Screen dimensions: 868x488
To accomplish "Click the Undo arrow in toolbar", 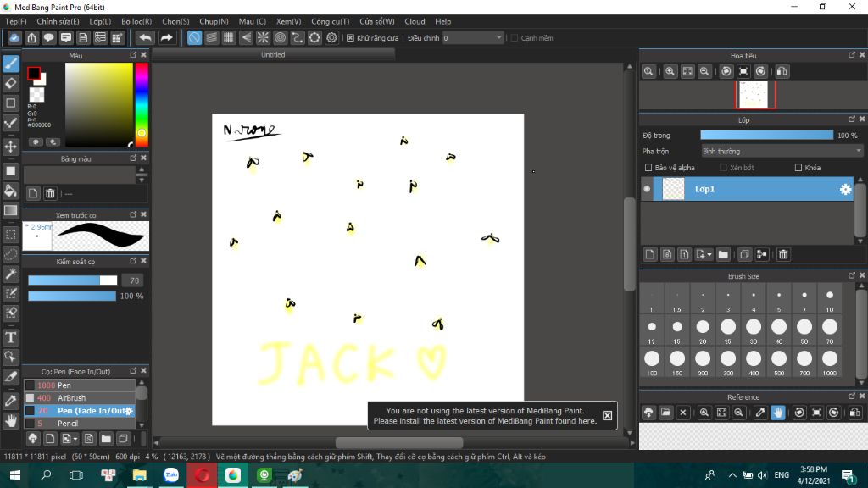I will coord(145,37).
